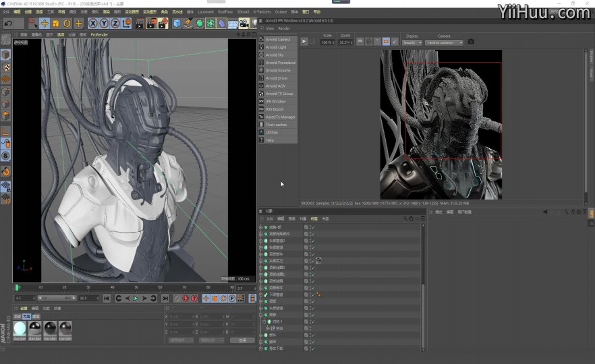Click the blue deformer icon

click(x=221, y=24)
